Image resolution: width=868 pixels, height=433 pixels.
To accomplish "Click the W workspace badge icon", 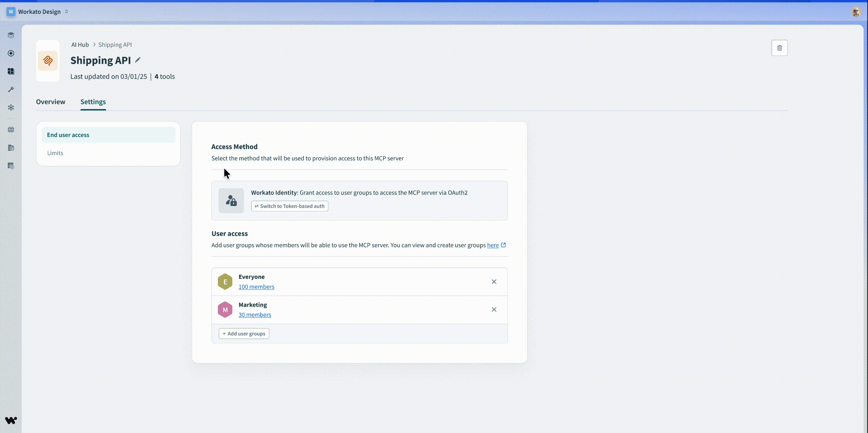I will point(11,12).
